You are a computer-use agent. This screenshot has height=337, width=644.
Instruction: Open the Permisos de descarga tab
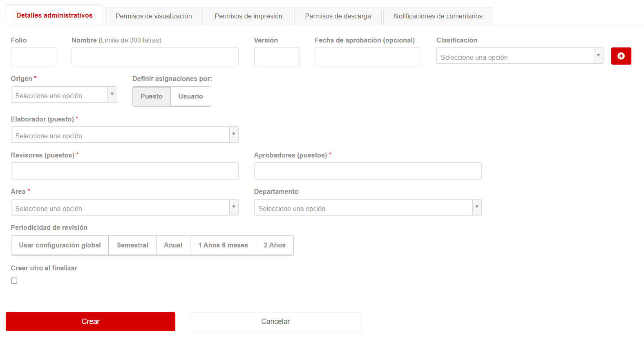tap(338, 16)
